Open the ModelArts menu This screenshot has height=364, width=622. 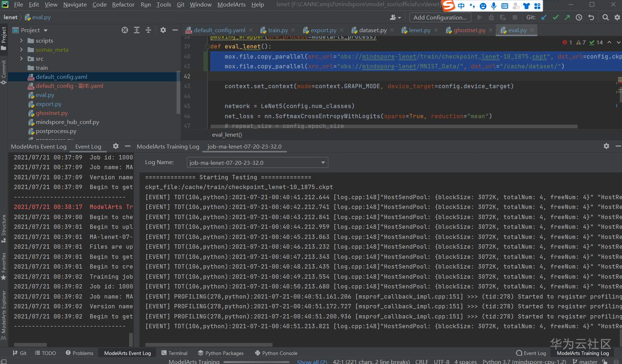point(231,5)
